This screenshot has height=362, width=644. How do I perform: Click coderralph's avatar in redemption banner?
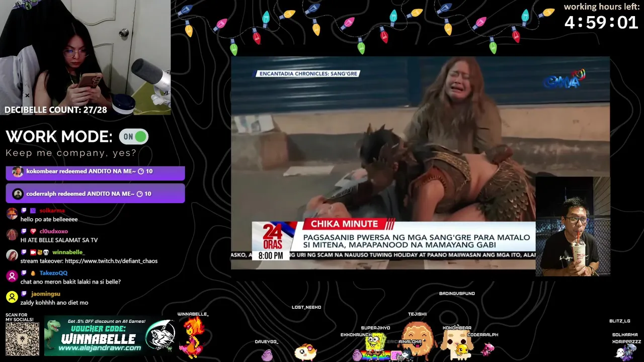coord(18,194)
